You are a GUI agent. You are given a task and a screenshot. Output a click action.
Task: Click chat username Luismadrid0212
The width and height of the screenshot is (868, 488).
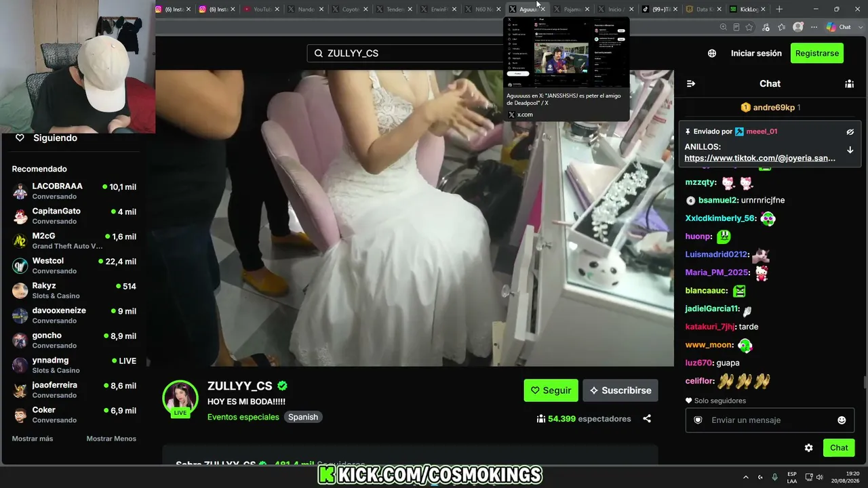716,254
